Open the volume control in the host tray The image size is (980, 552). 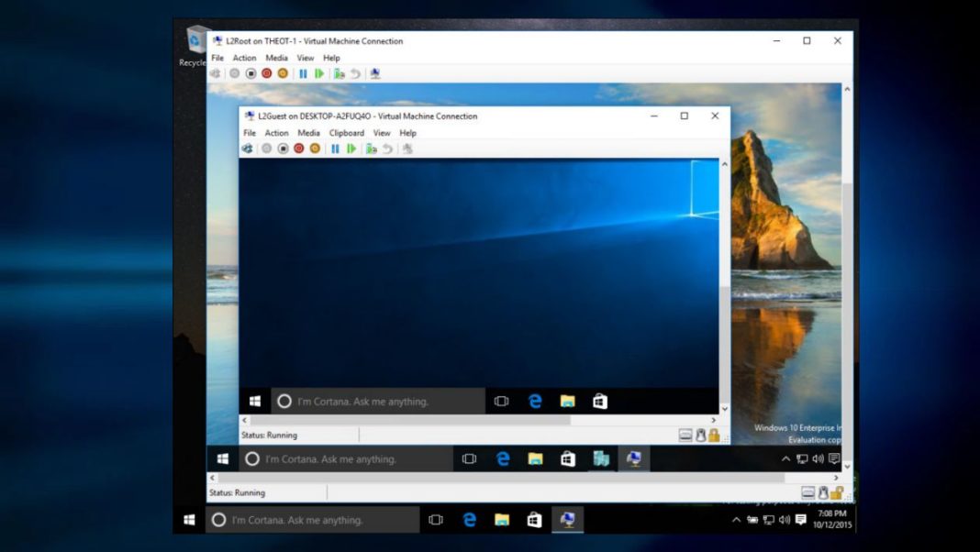point(783,520)
